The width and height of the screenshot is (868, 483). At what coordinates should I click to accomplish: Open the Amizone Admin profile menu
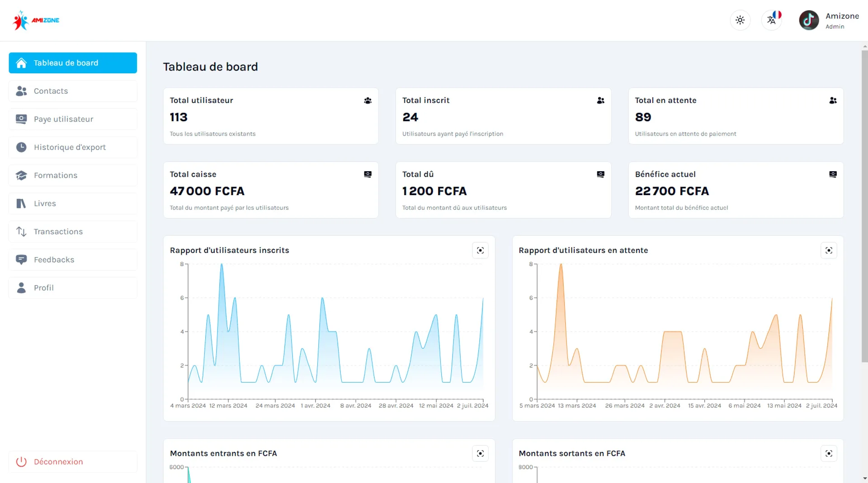(829, 20)
